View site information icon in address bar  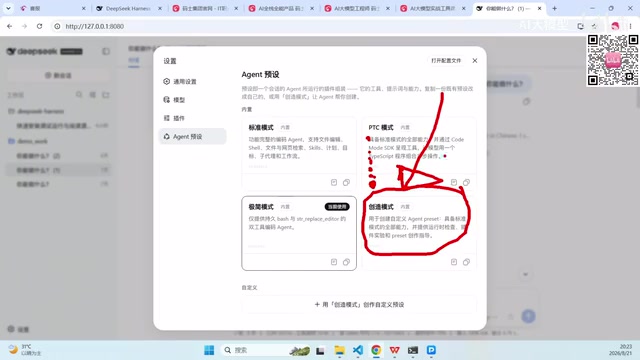[x=58, y=26]
